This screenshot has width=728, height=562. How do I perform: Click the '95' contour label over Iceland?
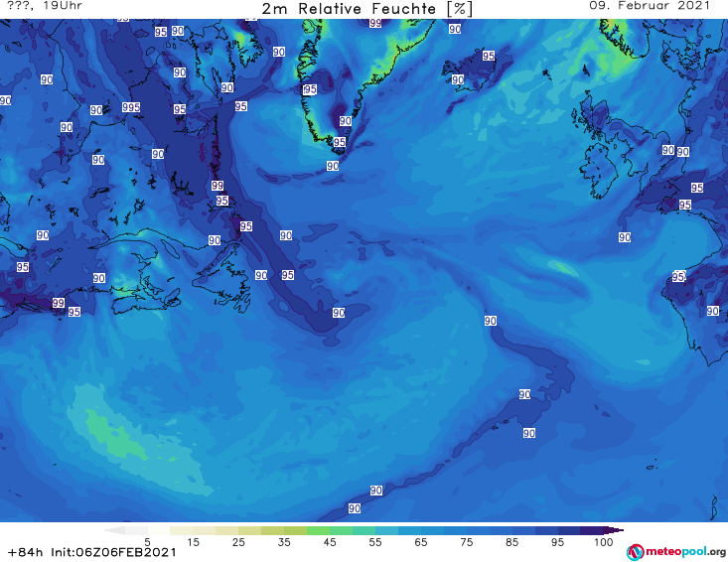click(x=488, y=56)
